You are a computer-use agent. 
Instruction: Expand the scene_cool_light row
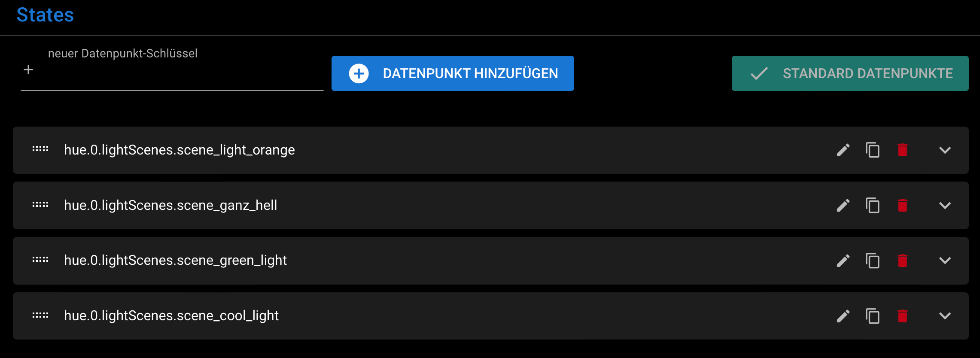coord(945,316)
